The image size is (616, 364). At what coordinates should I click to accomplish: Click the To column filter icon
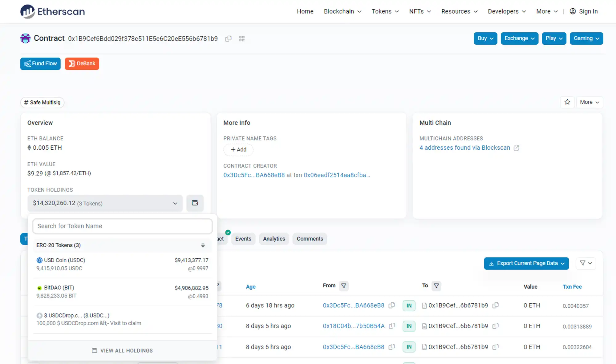[436, 286]
